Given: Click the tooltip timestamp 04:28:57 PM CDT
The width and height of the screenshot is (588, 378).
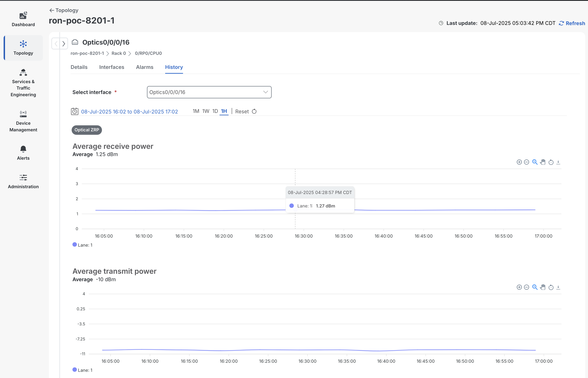Looking at the screenshot, I should point(320,192).
